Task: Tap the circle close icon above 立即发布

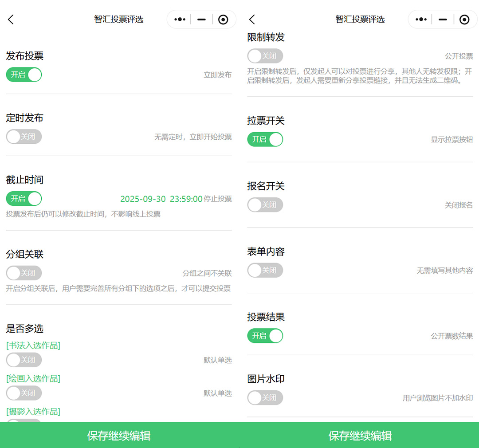Action: point(223,20)
